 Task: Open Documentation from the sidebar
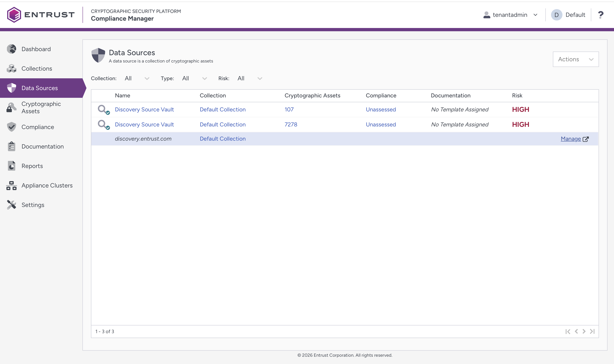42,146
